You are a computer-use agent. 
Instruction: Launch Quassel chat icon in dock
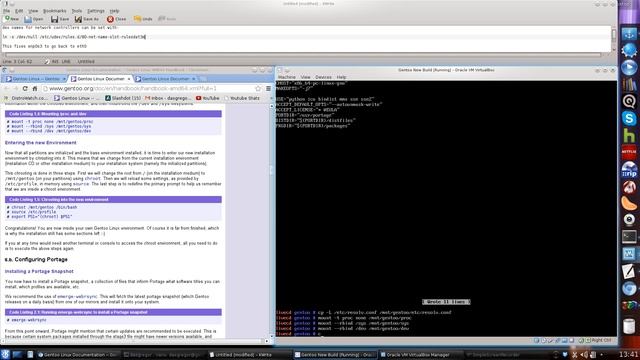coord(629,101)
